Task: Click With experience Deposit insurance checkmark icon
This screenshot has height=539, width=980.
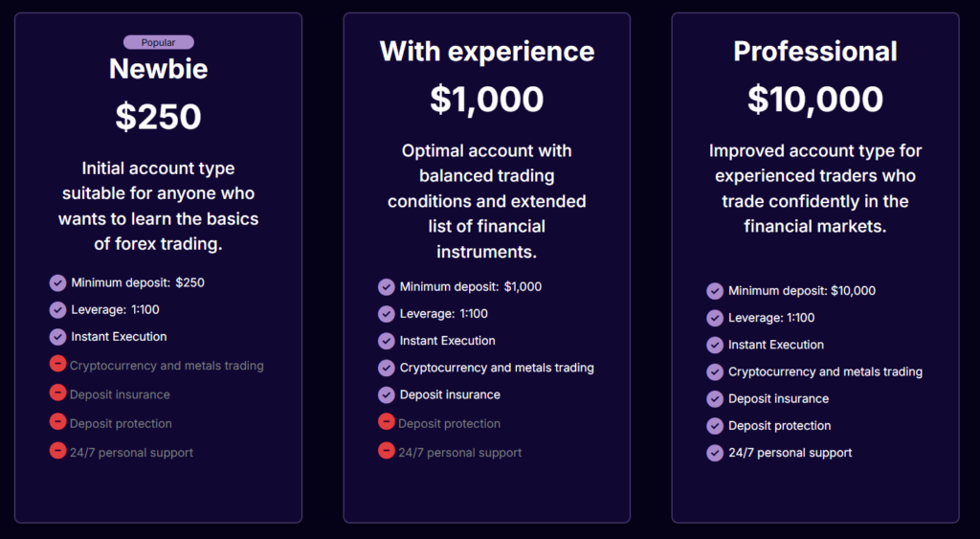Action: [387, 394]
